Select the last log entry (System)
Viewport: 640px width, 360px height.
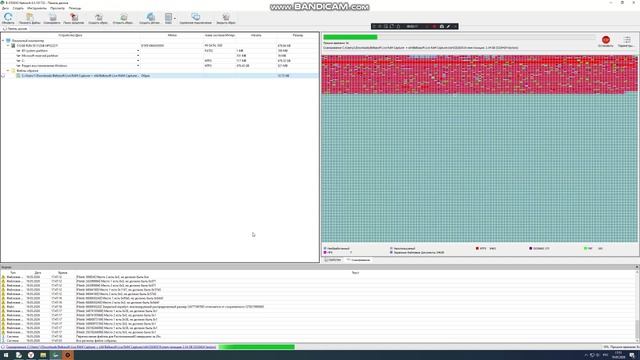(x=318, y=340)
